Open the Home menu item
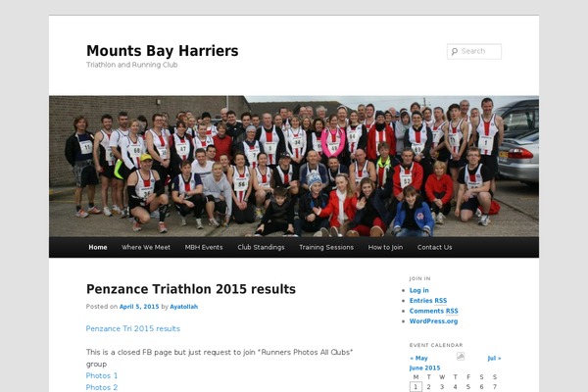588x392 pixels. pos(98,247)
